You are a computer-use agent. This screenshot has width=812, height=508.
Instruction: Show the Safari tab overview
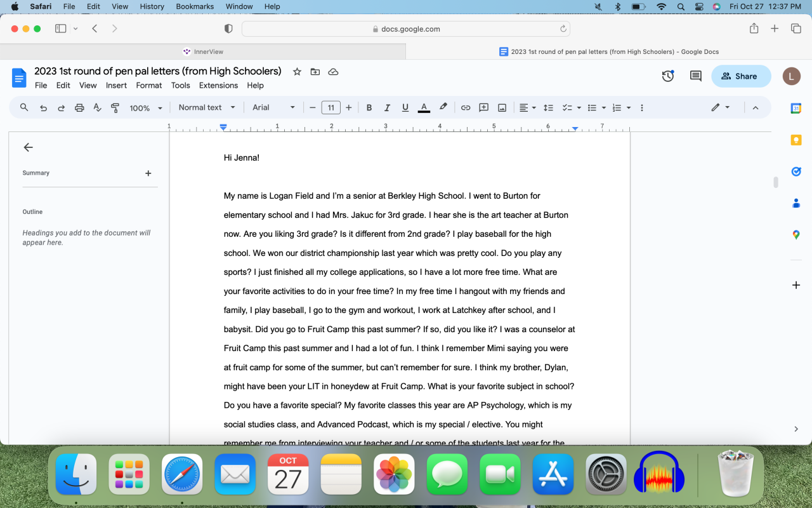(796, 29)
